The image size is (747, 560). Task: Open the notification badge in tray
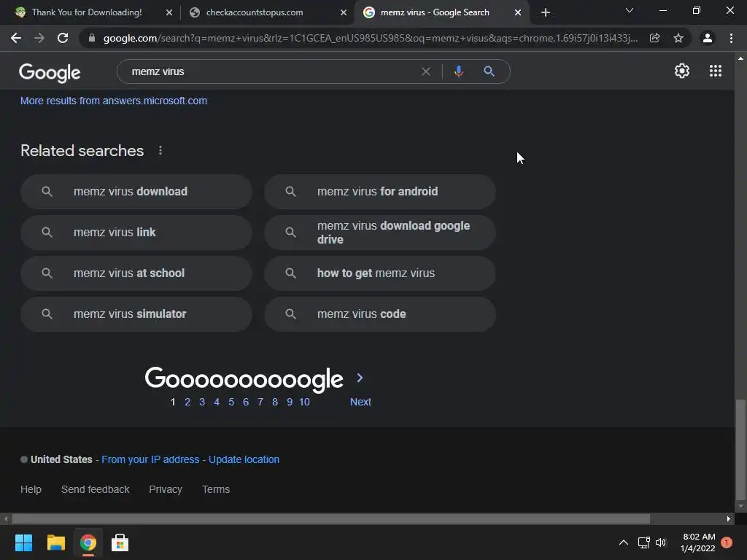click(x=727, y=542)
